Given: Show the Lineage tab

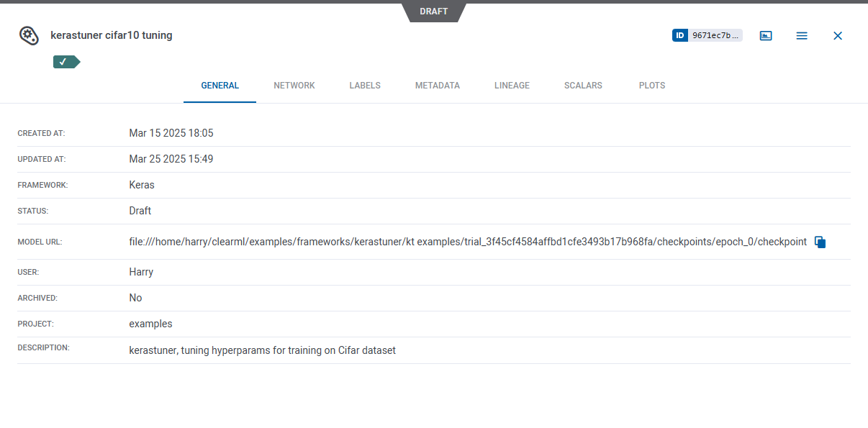Looking at the screenshot, I should 512,86.
